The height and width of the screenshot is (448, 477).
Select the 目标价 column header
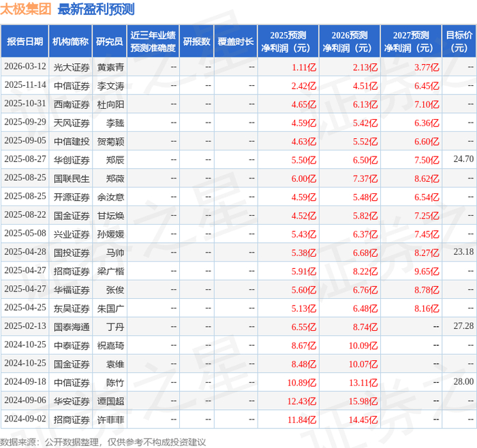(459, 42)
